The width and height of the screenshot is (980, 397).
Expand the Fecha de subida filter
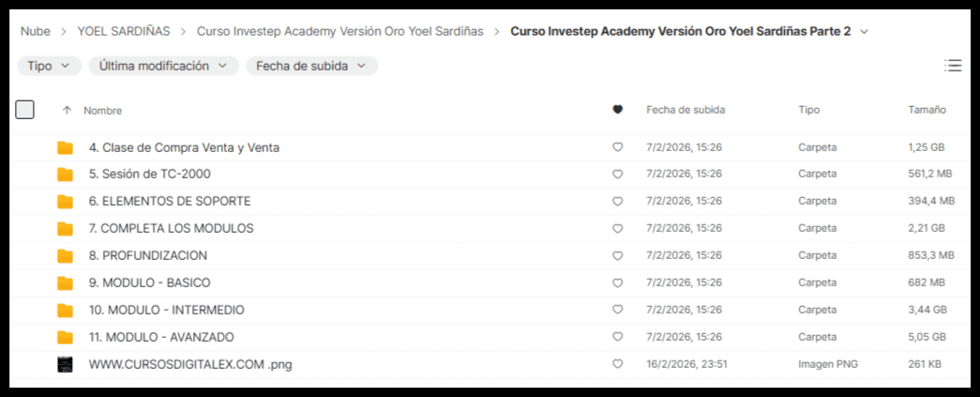(x=311, y=66)
